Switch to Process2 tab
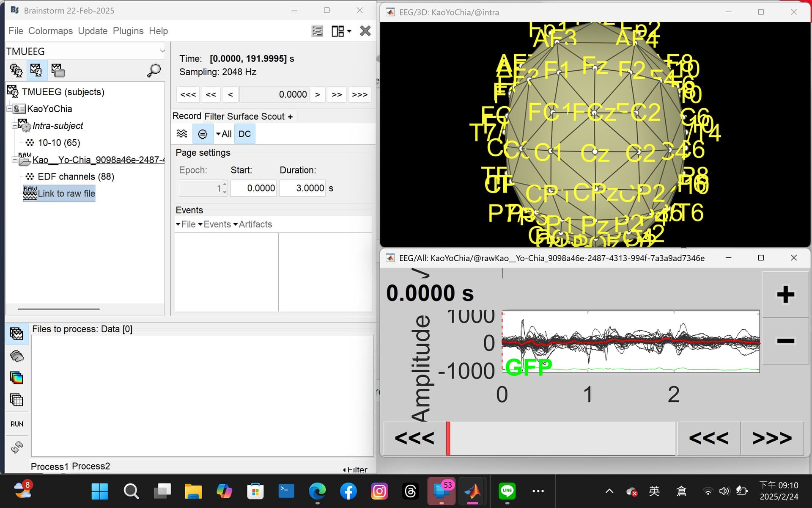The width and height of the screenshot is (812, 508). tap(91, 466)
